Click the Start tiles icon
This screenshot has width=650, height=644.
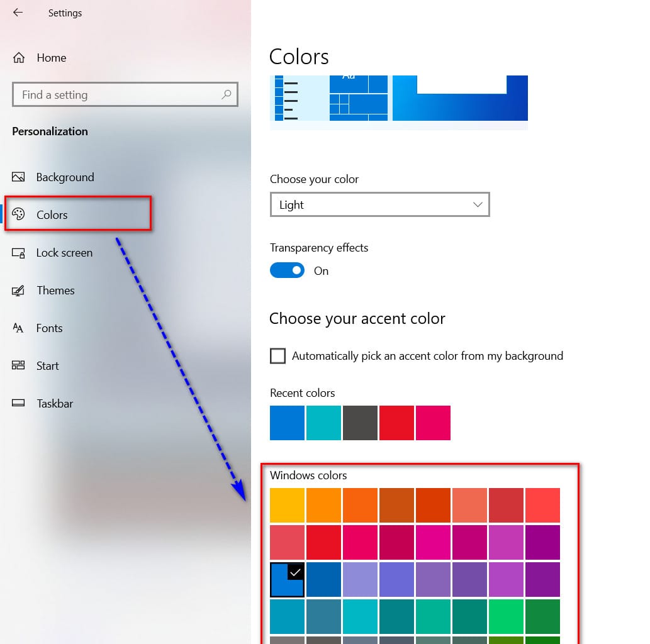[x=18, y=365]
